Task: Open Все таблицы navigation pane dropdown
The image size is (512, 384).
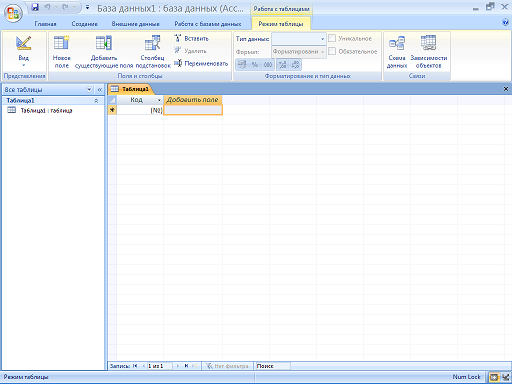Action: [89, 89]
